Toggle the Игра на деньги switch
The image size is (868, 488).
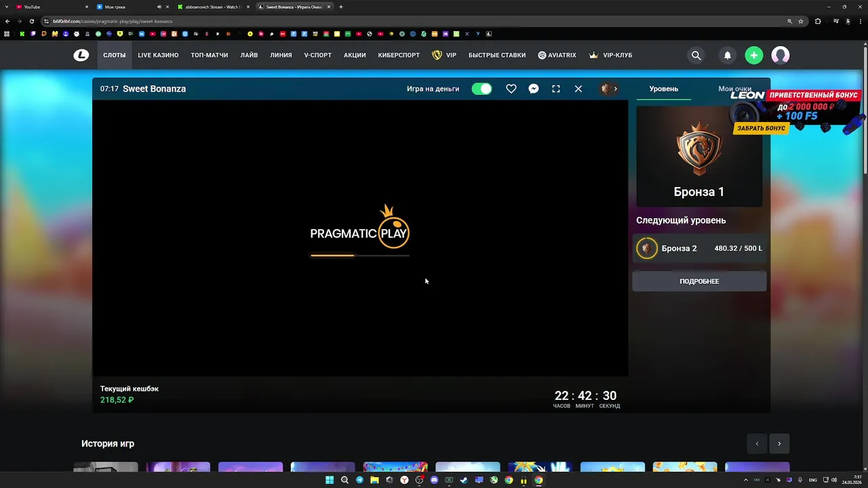(481, 89)
